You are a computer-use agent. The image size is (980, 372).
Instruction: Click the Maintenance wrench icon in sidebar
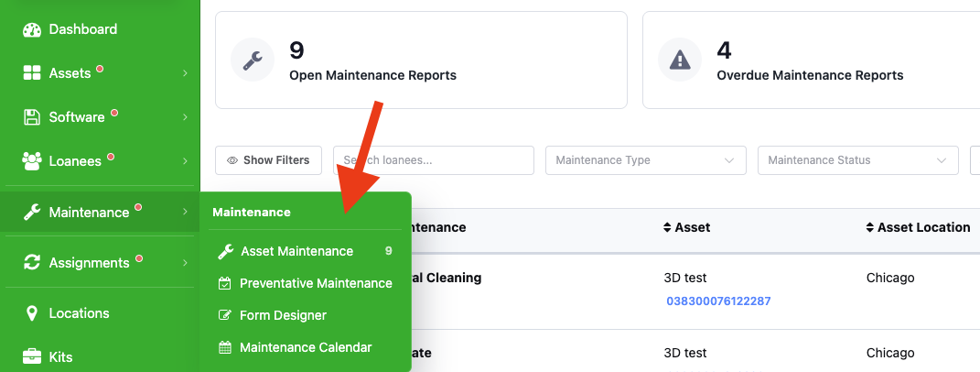coord(32,213)
